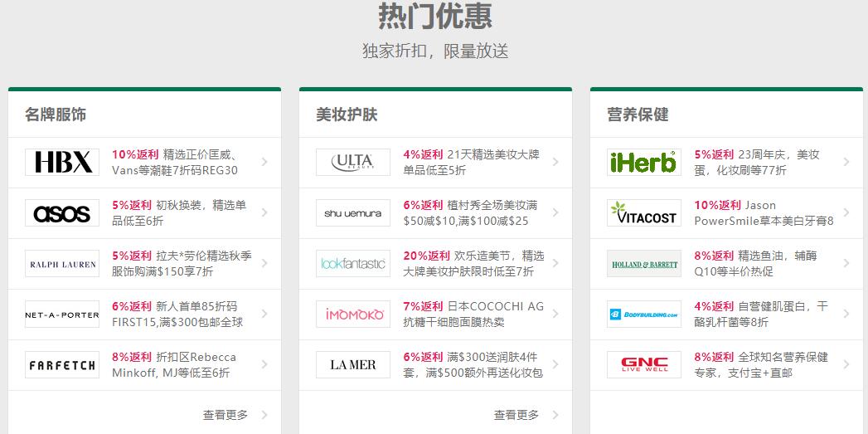Expand the Lookfantastic offer chevron
Viewport: 868px width, 434px height.
coord(555,263)
